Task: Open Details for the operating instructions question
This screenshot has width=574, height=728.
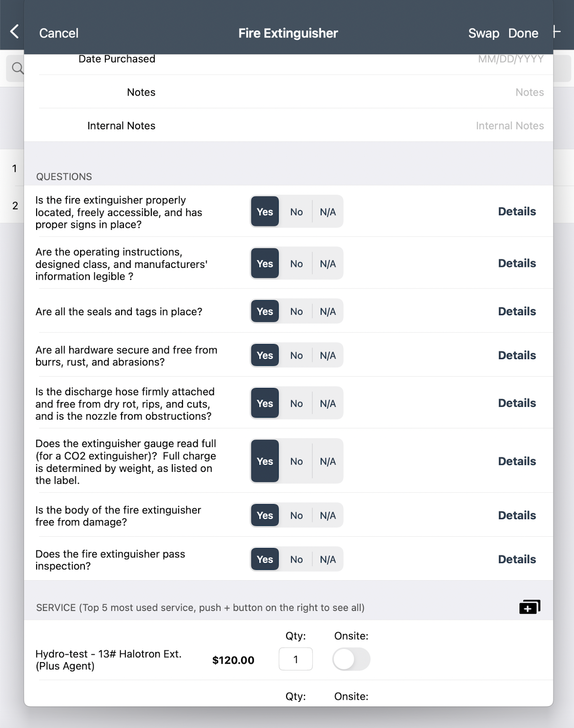Action: pyautogui.click(x=516, y=263)
